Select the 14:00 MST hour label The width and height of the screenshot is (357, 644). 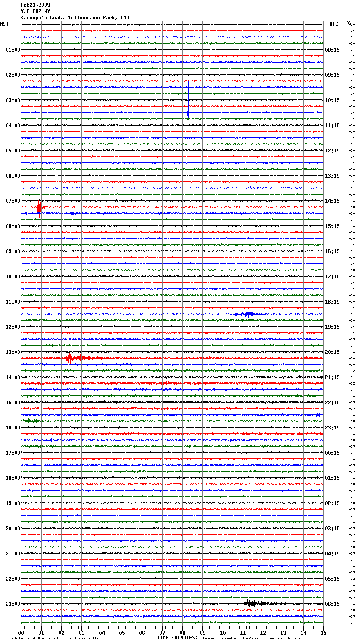pyautogui.click(x=13, y=377)
